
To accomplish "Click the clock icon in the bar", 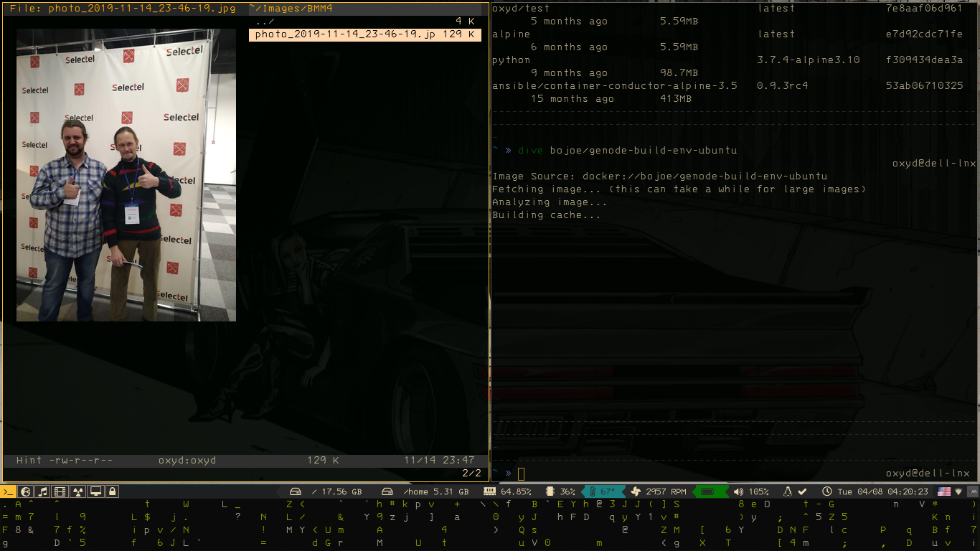I will click(826, 491).
